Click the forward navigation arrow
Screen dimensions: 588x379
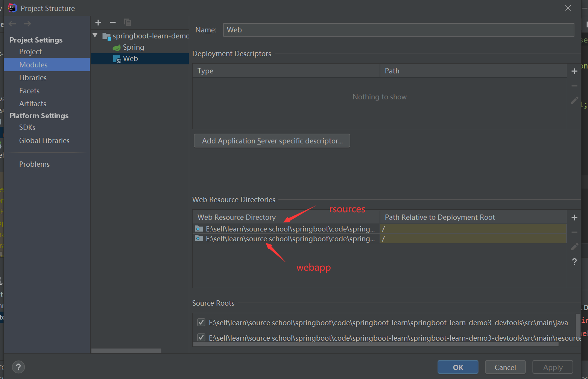(27, 24)
